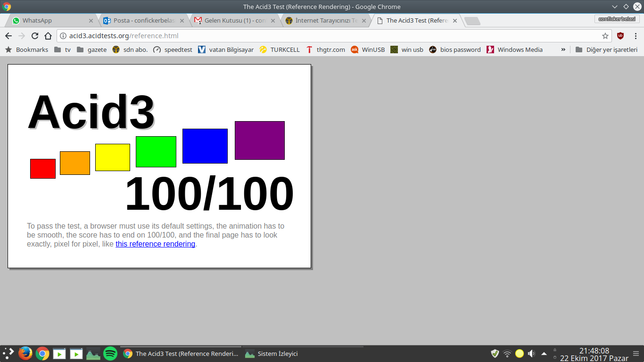Close the İnternet Tarayıcınızı tab
Image resolution: width=644 pixels, height=362 pixels.
pos(364,21)
